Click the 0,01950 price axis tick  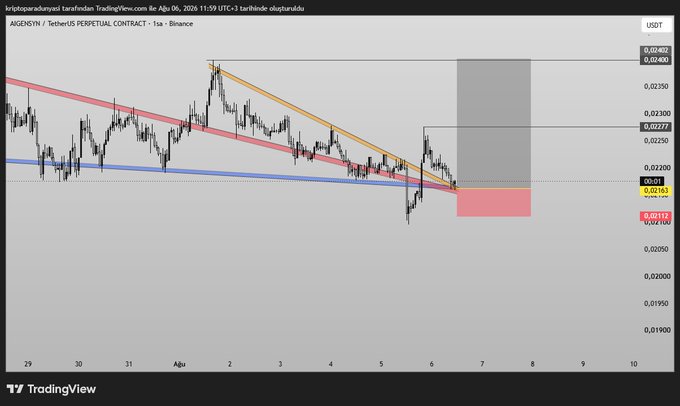(x=657, y=303)
